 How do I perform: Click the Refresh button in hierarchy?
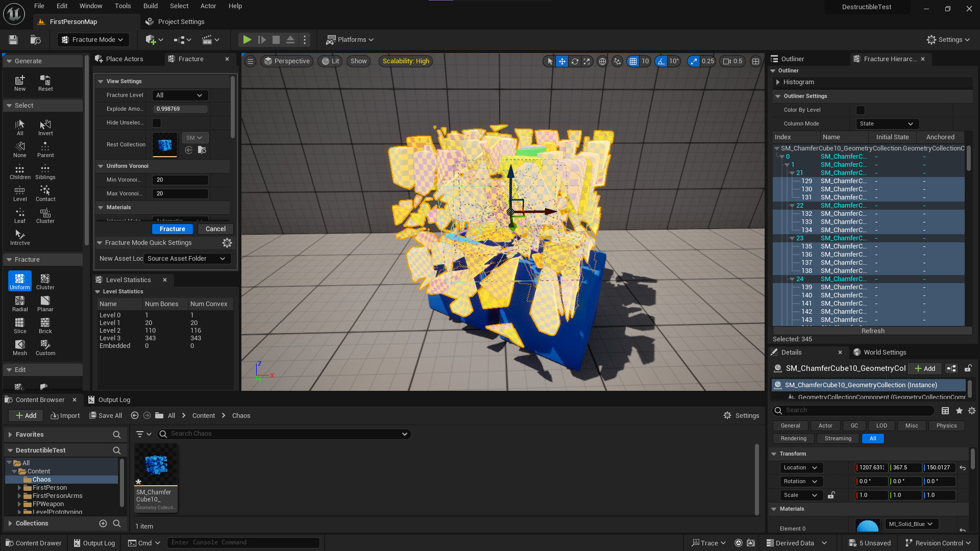coord(873,331)
